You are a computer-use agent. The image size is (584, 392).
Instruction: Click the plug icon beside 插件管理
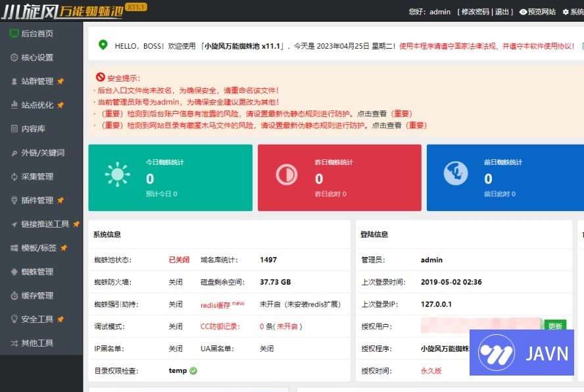(14, 200)
